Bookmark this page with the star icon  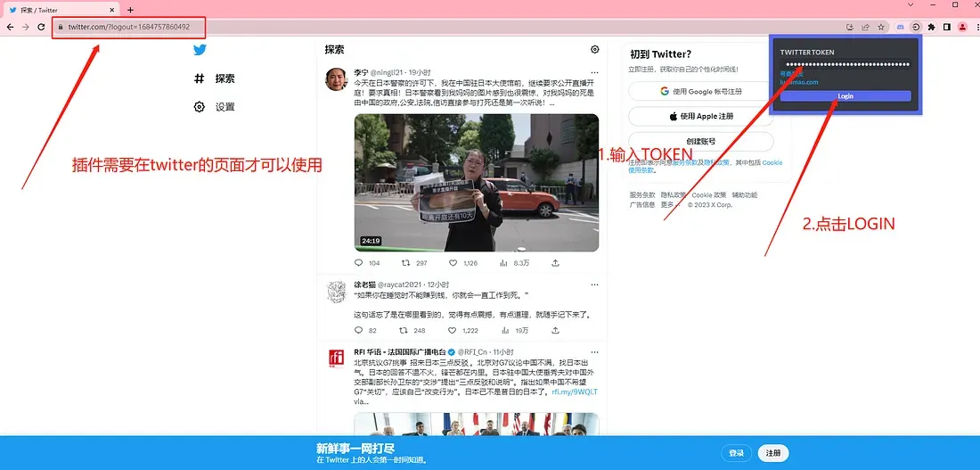click(882, 27)
